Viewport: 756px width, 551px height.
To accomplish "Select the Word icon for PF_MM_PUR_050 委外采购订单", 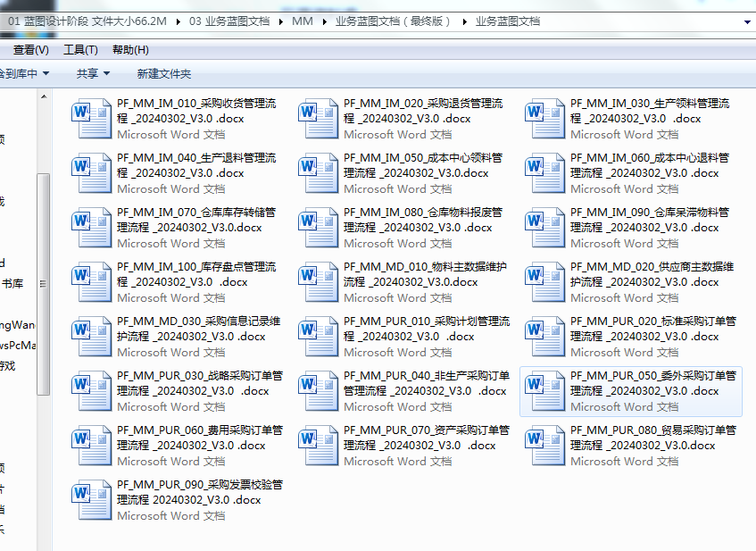I will coord(544,391).
